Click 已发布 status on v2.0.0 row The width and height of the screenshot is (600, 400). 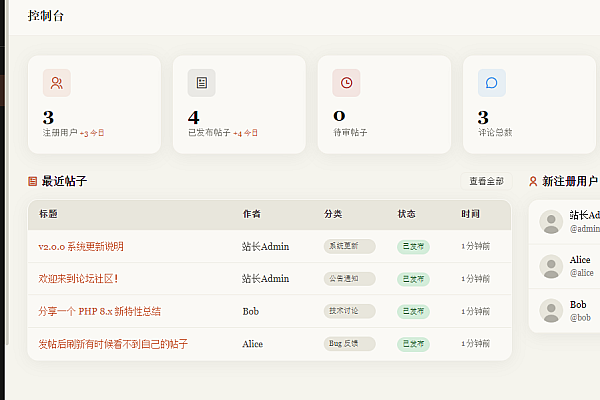pos(413,247)
